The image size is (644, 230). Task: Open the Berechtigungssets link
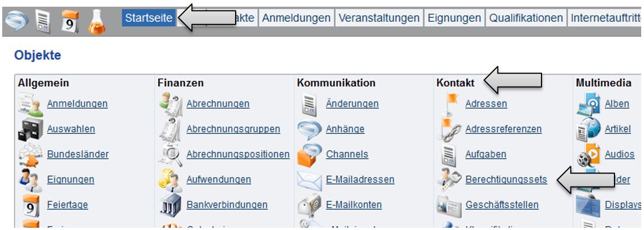[x=506, y=180]
